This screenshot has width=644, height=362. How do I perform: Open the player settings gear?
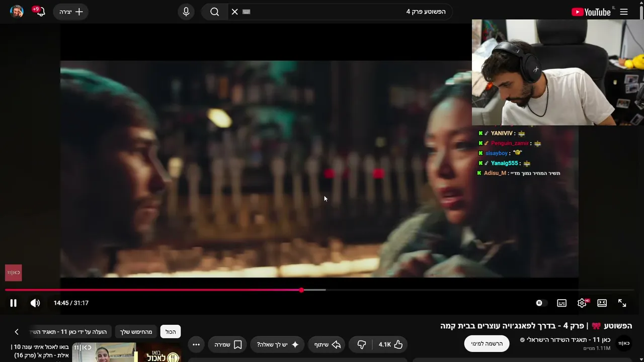[582, 303]
